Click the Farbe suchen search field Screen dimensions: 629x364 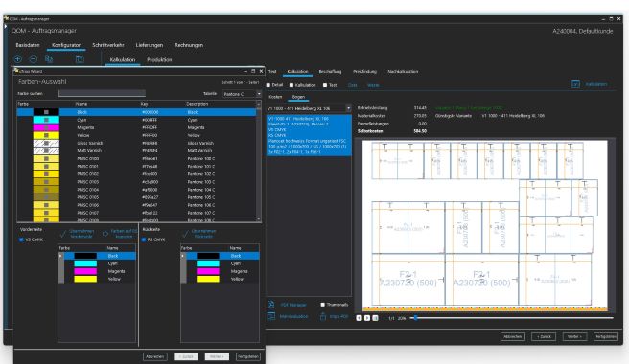(102, 93)
